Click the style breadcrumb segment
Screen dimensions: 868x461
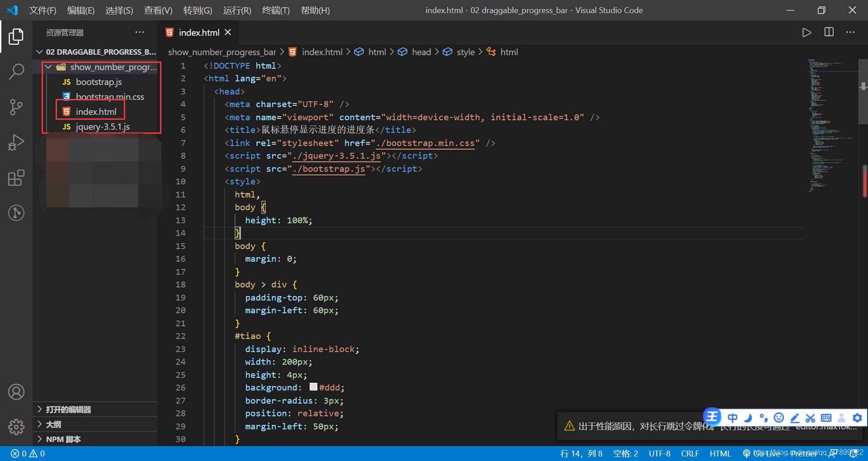pos(459,52)
